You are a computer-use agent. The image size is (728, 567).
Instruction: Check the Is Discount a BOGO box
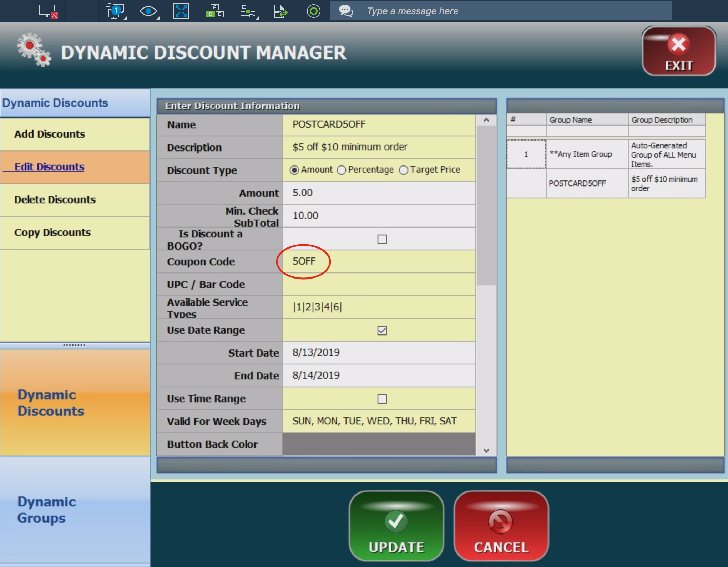pos(382,239)
